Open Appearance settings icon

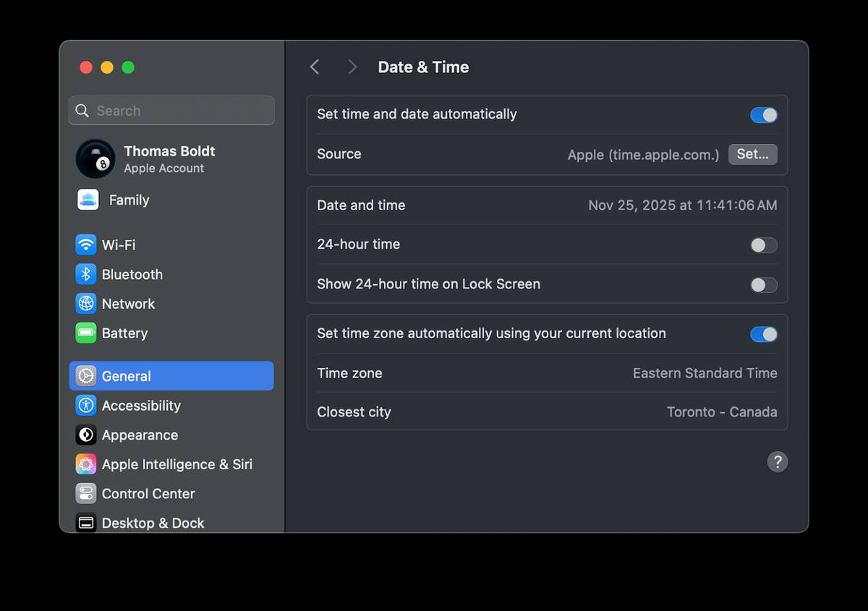coord(86,435)
